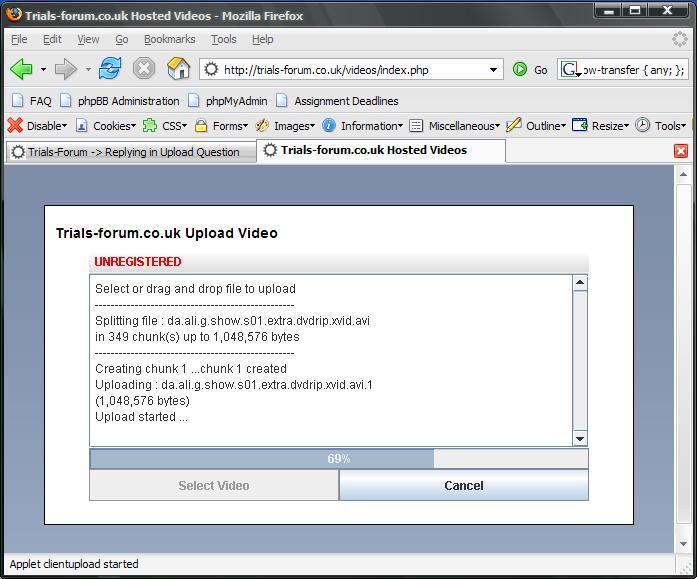Open the phpMyAdmin bookmark
Viewport: 697px width, 579px height.
[x=228, y=101]
